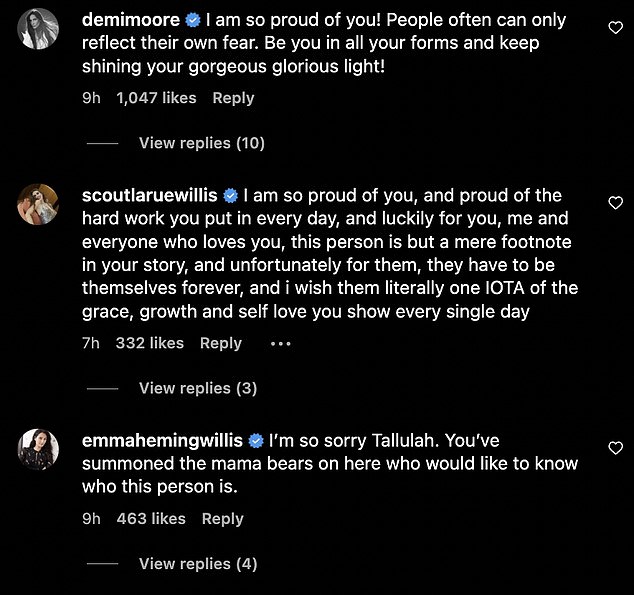Viewport: 634px width, 595px height.
Task: Like scoutlaruewillis's comment with the heart
Action: pyautogui.click(x=616, y=203)
